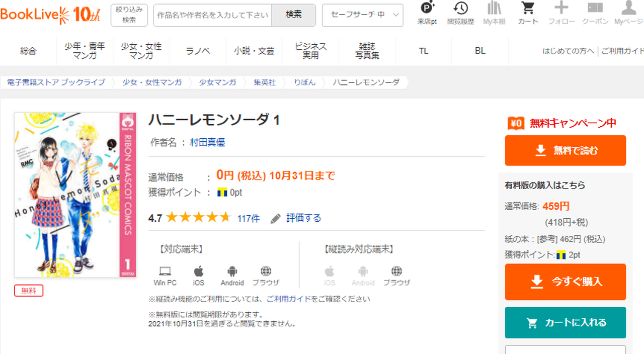The width and height of the screenshot is (644, 354).
Task: Click the search text input field
Action: (x=212, y=15)
